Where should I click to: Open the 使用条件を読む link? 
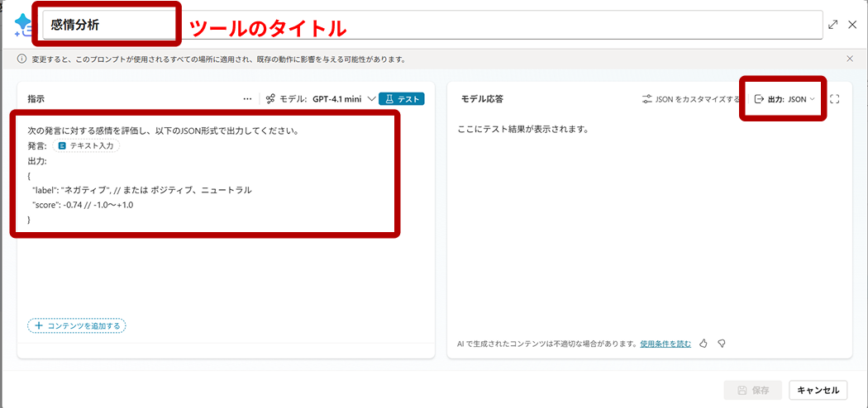point(665,344)
